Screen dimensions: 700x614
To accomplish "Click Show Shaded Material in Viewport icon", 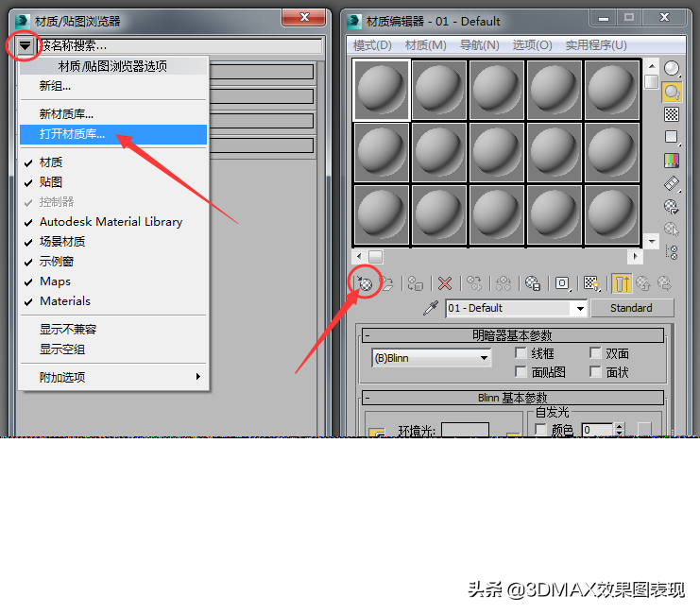I will tap(592, 283).
